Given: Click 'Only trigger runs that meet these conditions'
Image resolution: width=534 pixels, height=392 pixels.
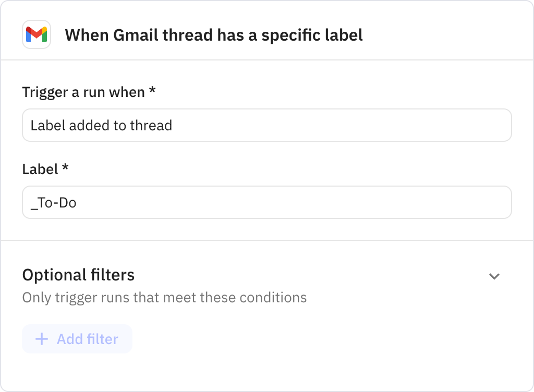Looking at the screenshot, I should pyautogui.click(x=163, y=297).
